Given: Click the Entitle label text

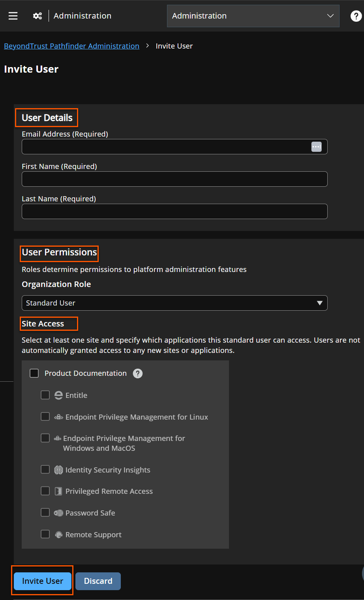Looking at the screenshot, I should (x=76, y=395).
